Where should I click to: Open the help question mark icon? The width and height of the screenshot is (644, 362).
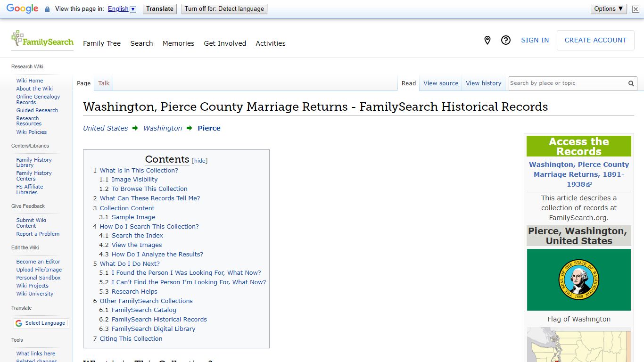coord(506,41)
